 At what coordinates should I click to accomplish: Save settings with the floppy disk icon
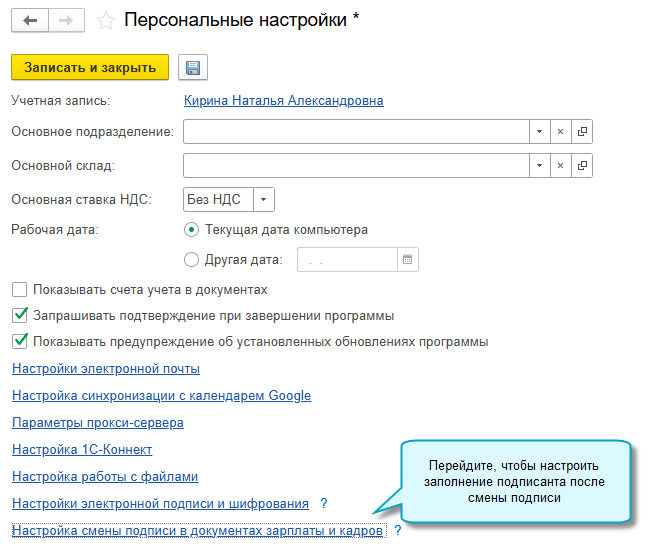193,67
